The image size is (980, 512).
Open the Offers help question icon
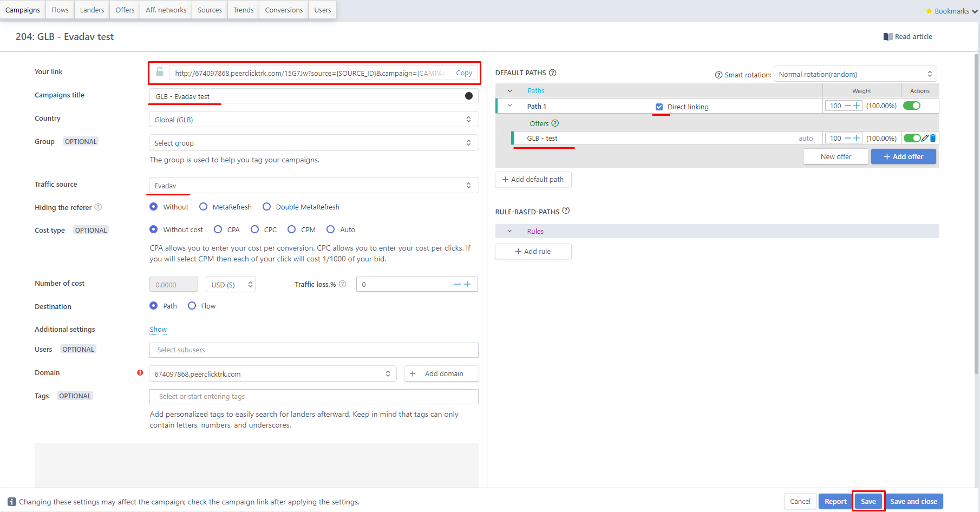pos(555,123)
